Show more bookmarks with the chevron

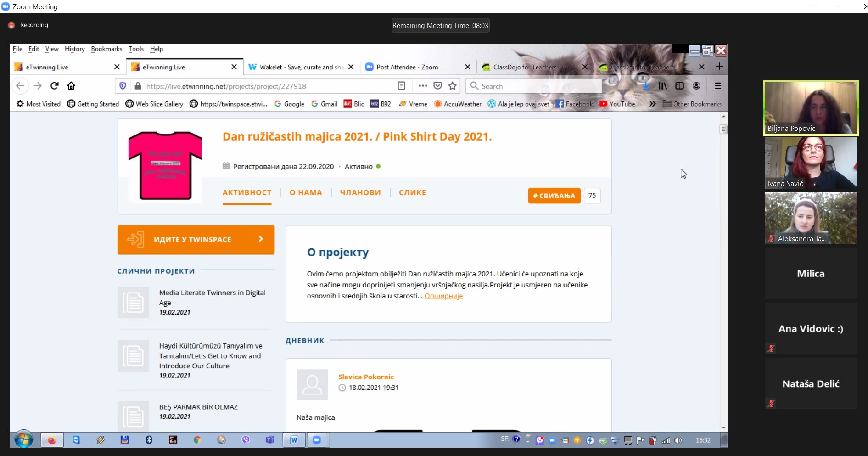tap(652, 104)
